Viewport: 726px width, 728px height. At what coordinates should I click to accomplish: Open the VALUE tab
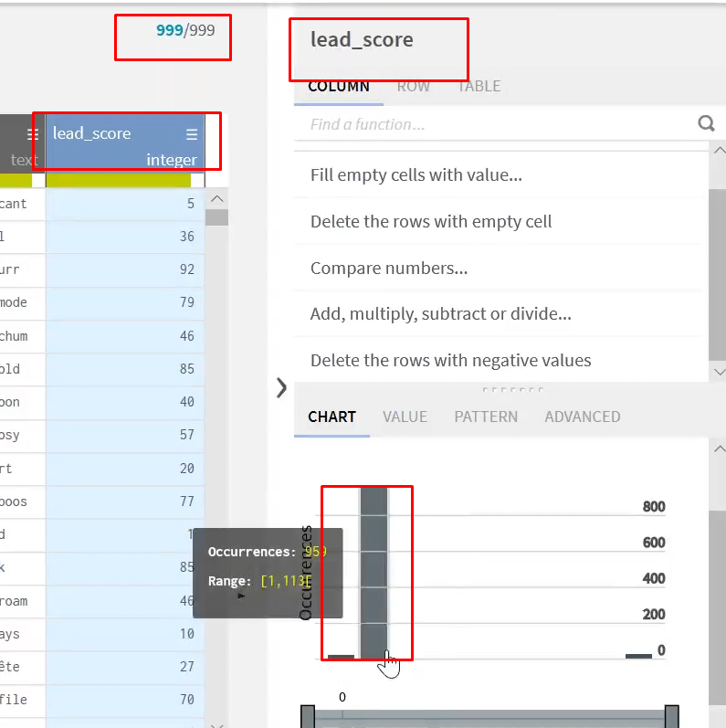(x=405, y=417)
